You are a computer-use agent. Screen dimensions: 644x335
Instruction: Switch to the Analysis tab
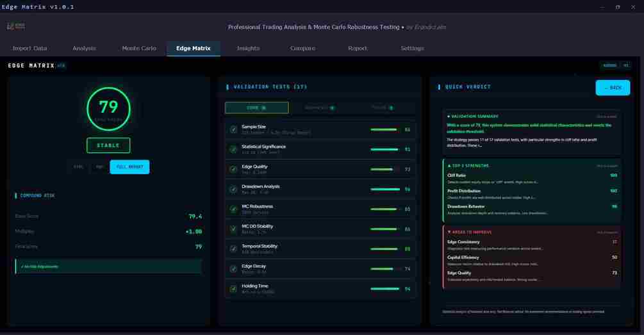click(84, 49)
